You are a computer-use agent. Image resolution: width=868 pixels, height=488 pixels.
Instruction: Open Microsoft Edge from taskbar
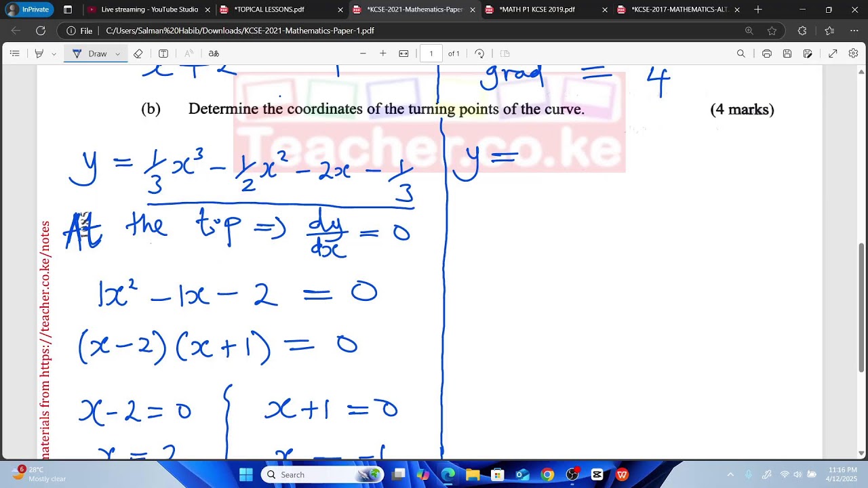tap(448, 474)
